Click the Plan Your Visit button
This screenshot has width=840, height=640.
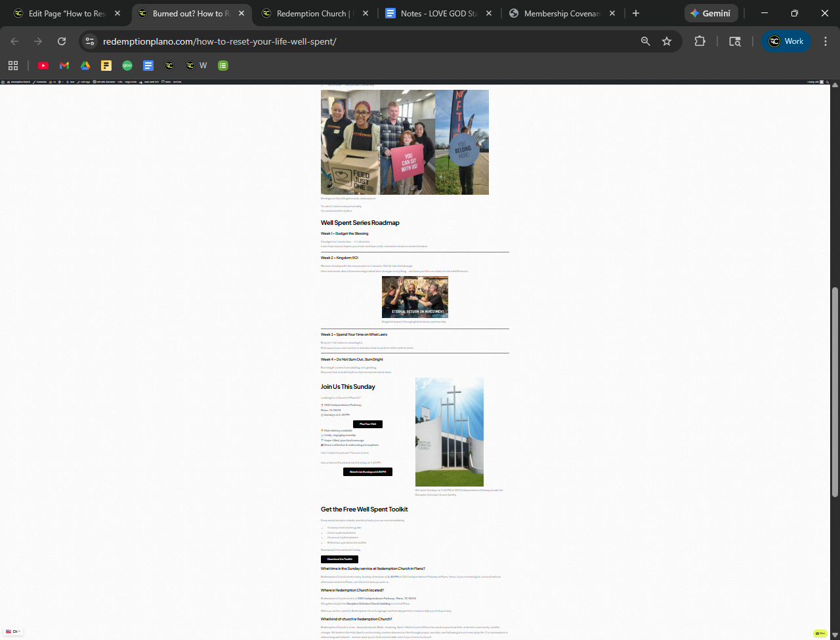coord(367,424)
